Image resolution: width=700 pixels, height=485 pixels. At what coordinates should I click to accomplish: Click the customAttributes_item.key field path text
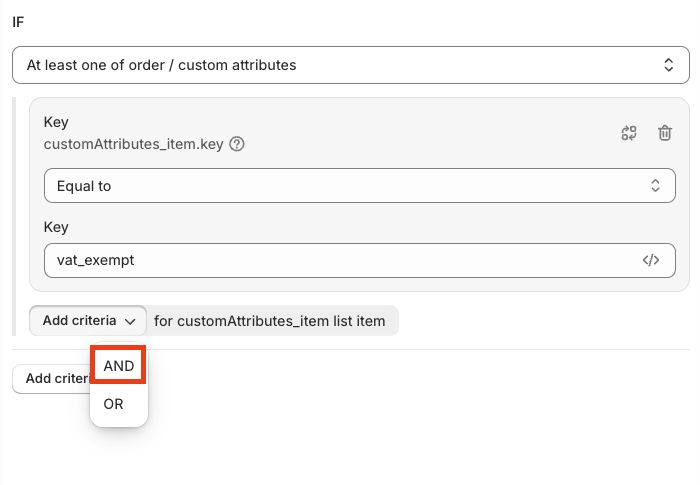135,143
